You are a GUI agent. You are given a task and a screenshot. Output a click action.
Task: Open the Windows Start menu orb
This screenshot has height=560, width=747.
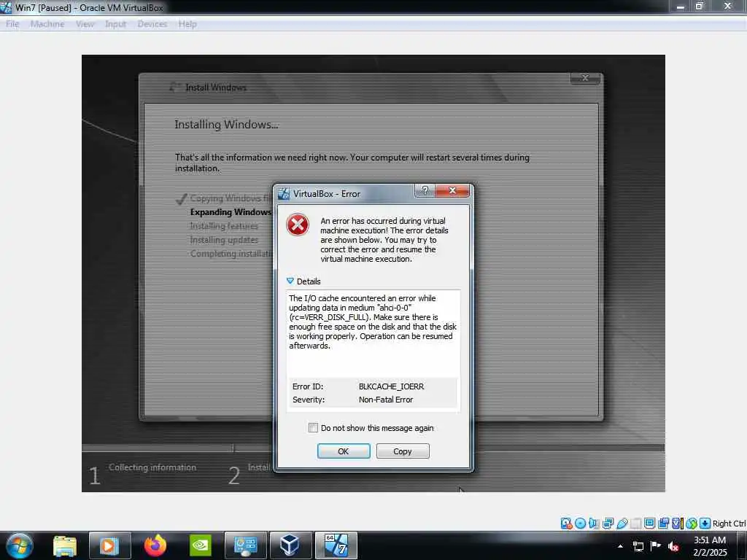[x=20, y=545]
